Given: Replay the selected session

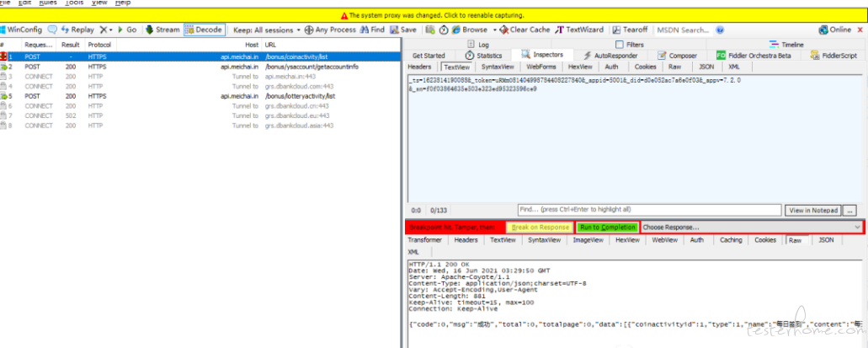Looking at the screenshot, I should 77,30.
